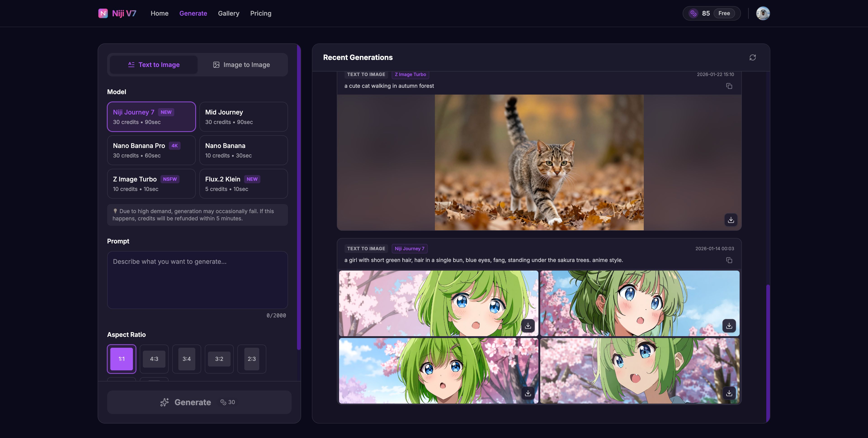Click the credits coin icon in the header

tap(693, 13)
